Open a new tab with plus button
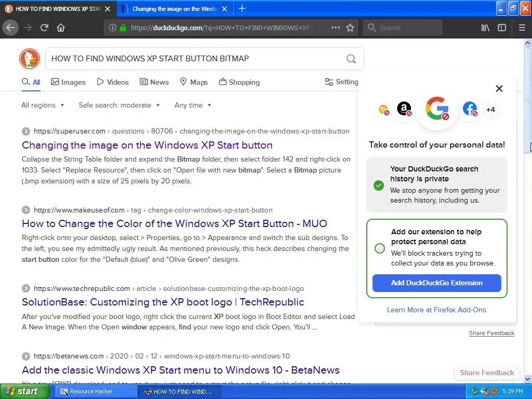532x399 pixels. pos(242,8)
